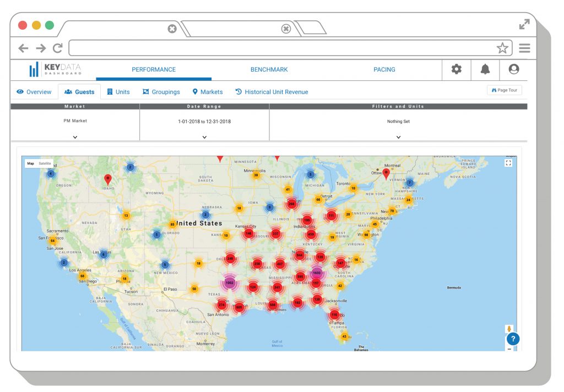Click the Key Data Dashboard logo

point(55,69)
